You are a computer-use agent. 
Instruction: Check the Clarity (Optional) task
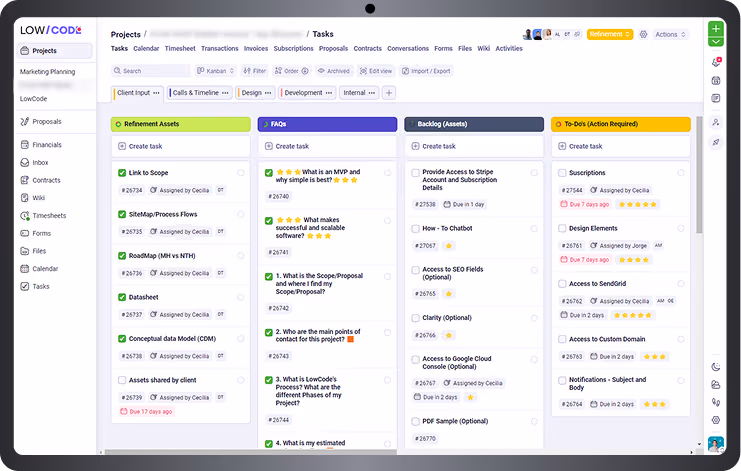[415, 318]
